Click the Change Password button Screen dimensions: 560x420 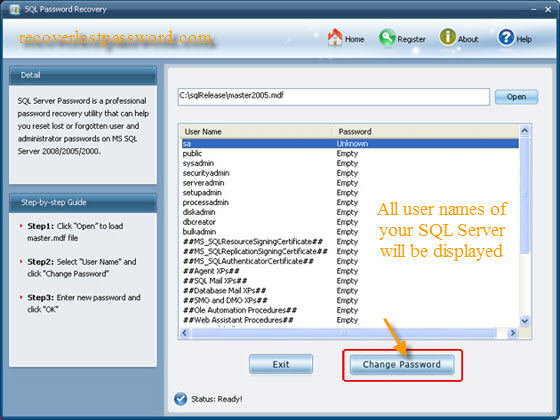(x=402, y=365)
